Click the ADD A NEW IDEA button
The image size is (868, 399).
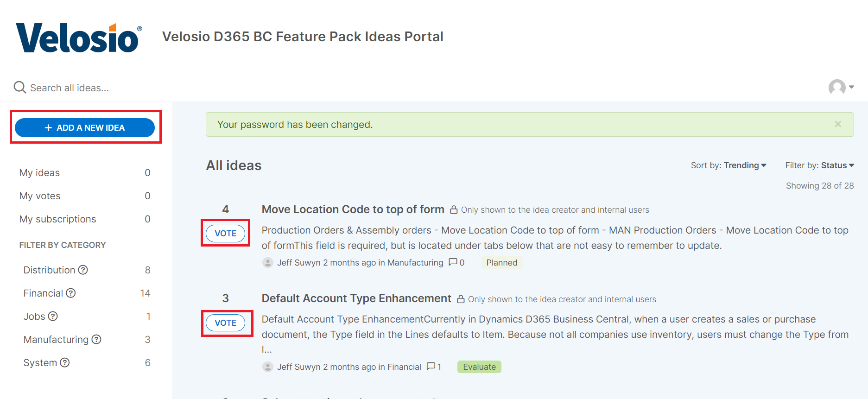(x=85, y=127)
